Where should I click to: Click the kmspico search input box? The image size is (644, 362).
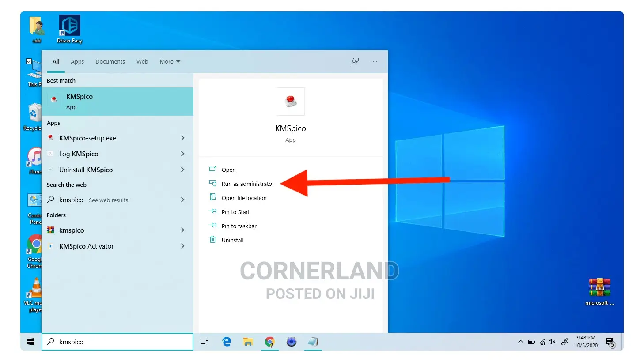point(117,342)
